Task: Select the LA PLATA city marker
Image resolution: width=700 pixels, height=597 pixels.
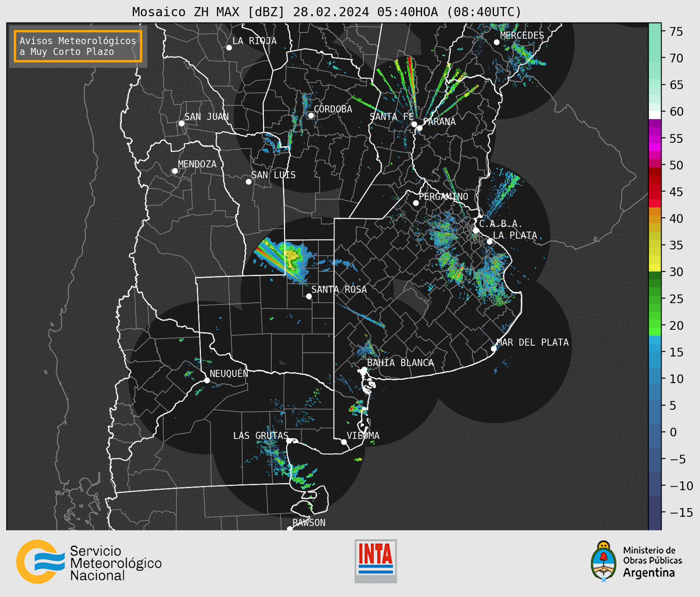Action: coord(490,242)
